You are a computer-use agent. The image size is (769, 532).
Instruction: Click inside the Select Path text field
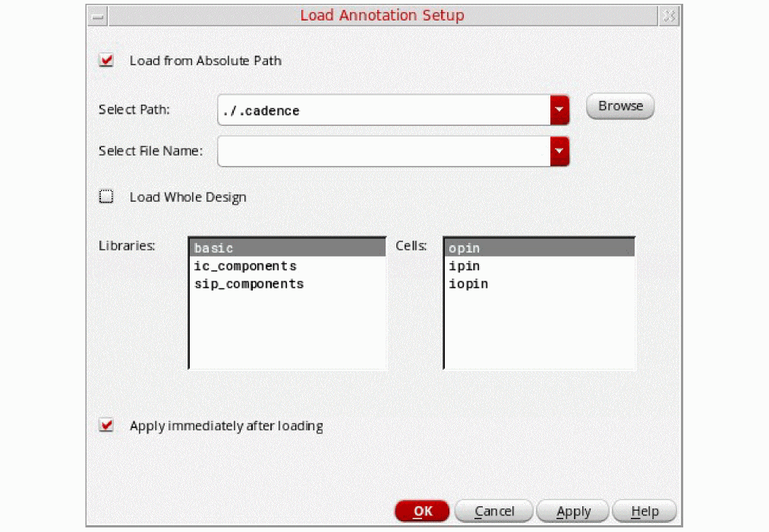(x=383, y=110)
